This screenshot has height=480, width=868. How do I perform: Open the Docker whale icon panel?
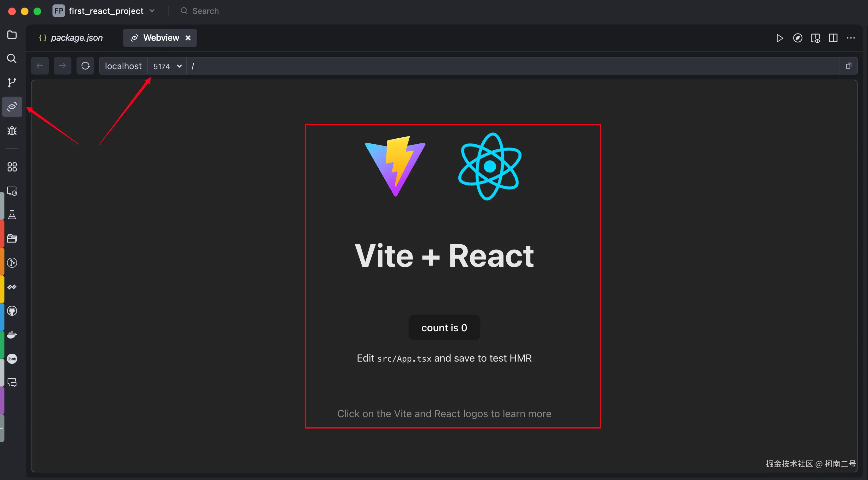tap(12, 335)
